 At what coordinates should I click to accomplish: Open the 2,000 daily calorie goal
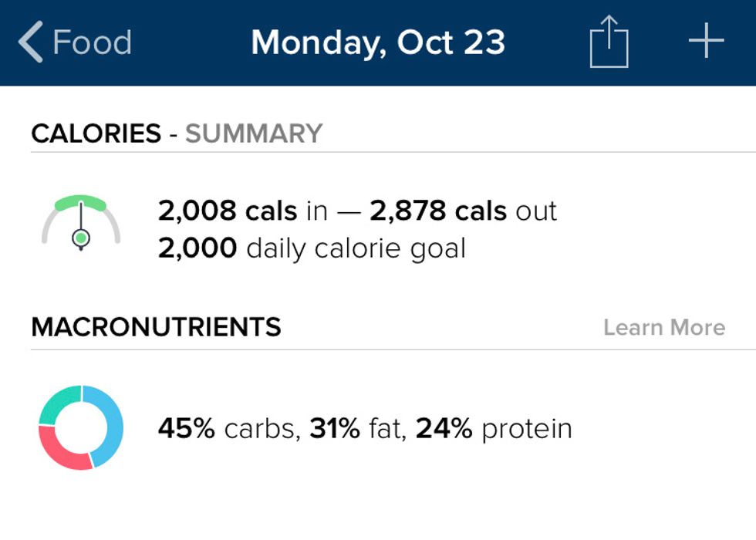coord(312,248)
